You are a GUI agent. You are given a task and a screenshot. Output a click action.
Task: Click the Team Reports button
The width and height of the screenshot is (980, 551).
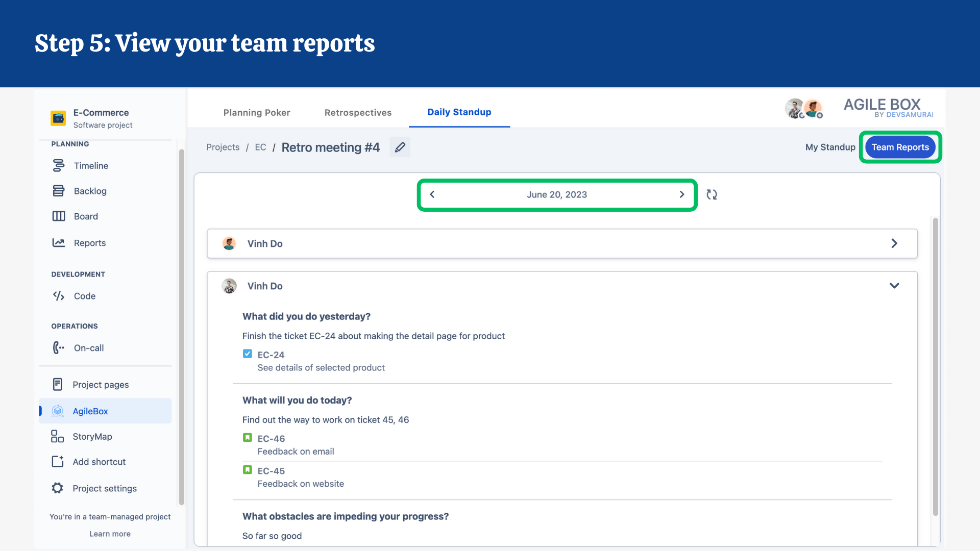900,147
